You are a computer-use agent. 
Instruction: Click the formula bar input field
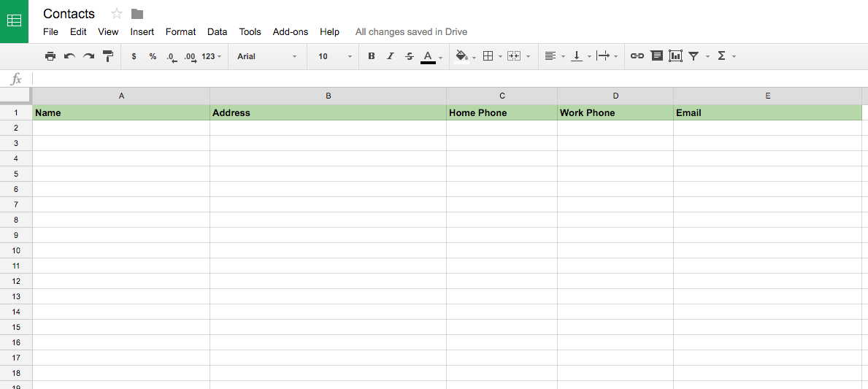pyautogui.click(x=450, y=79)
